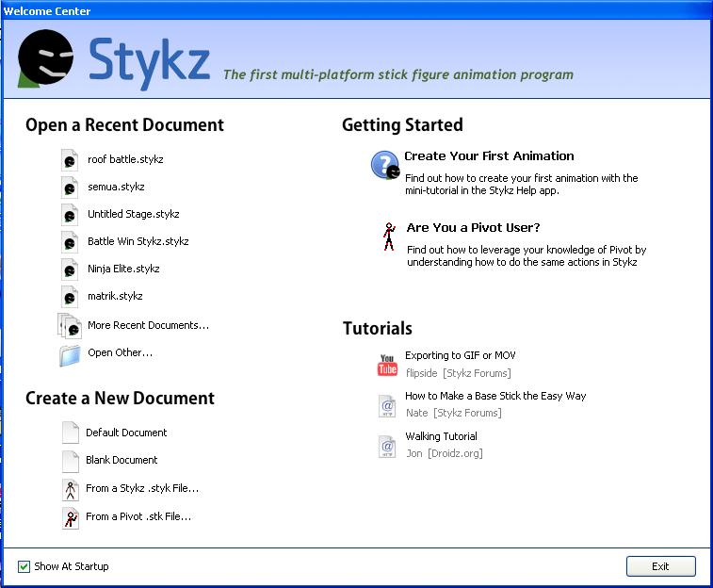
Task: Click the first animation mini-tutorial description text
Action: click(521, 184)
